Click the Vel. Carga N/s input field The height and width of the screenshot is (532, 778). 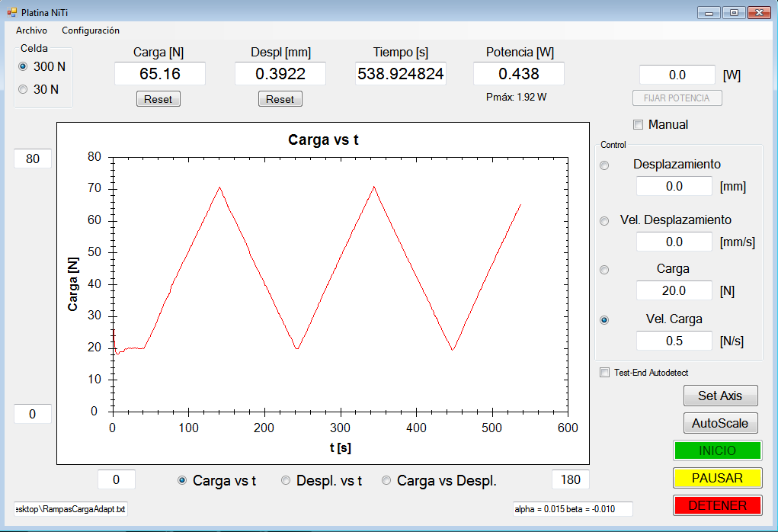click(674, 341)
